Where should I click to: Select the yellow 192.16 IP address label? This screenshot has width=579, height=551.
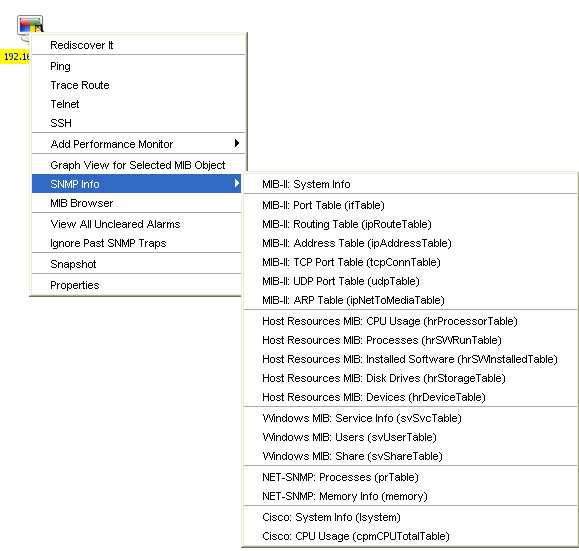[15, 57]
